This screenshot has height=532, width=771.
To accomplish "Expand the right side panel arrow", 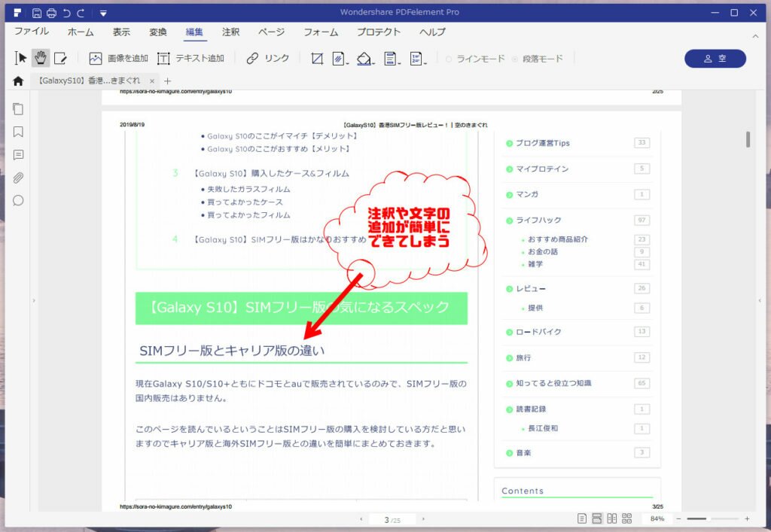I will [760, 300].
